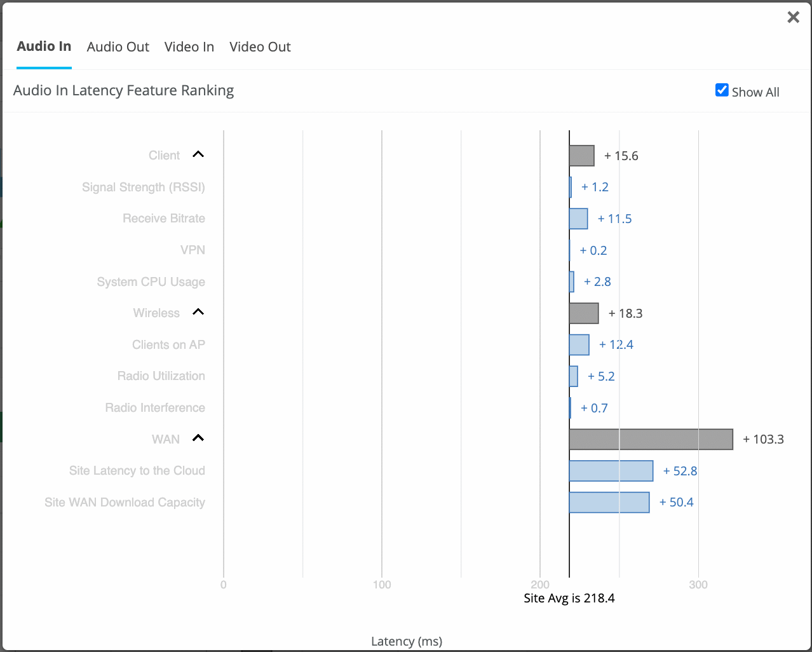Click the WAN bar showing +103.3
The width and height of the screenshot is (812, 652).
651,438
